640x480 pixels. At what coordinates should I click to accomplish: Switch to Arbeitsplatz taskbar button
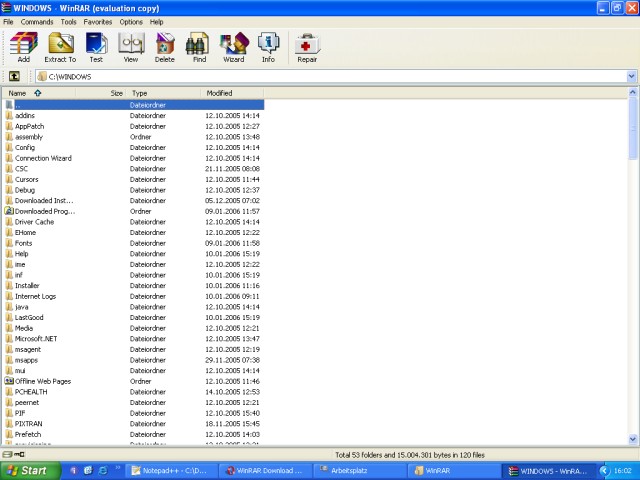tap(360, 471)
